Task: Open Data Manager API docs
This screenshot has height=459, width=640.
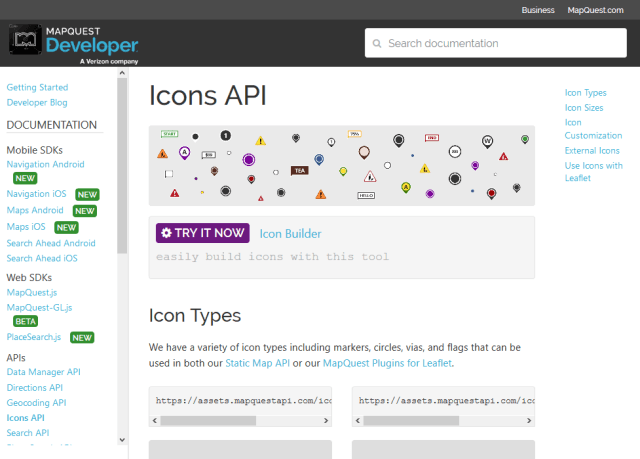Action: (x=43, y=372)
